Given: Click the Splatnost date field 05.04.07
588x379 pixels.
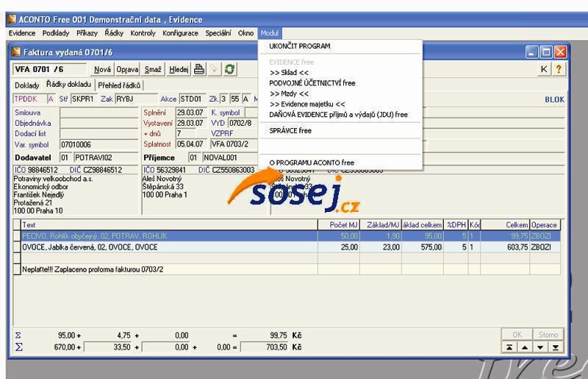Looking at the screenshot, I should click(x=190, y=144).
